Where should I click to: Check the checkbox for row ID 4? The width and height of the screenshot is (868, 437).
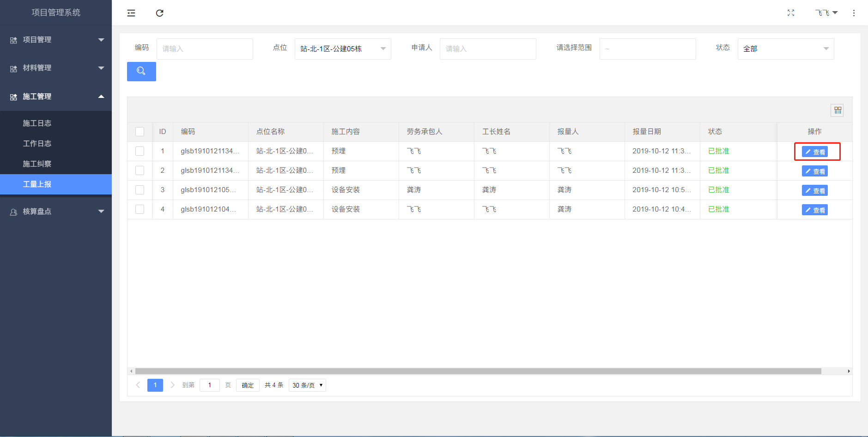coord(140,209)
